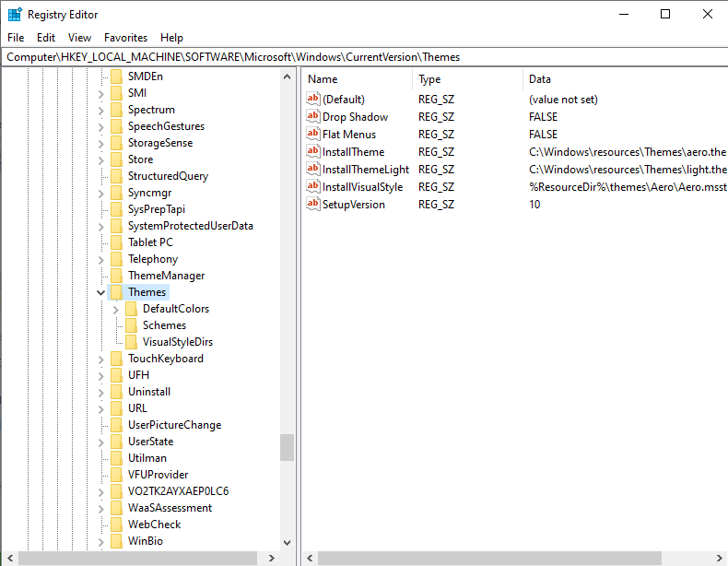Click the InstallVisualStyle value icon
This screenshot has height=566, width=728.
coord(313,186)
